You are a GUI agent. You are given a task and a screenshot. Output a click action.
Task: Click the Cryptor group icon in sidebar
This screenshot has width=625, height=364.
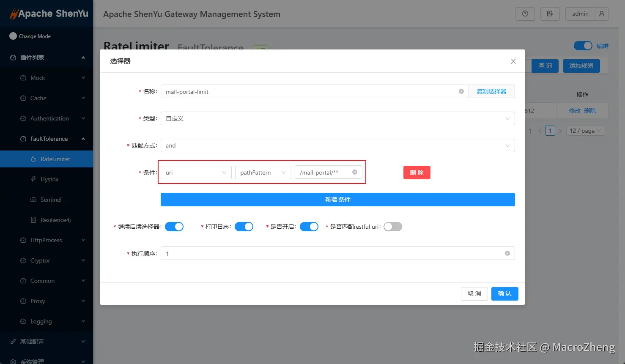(x=23, y=260)
